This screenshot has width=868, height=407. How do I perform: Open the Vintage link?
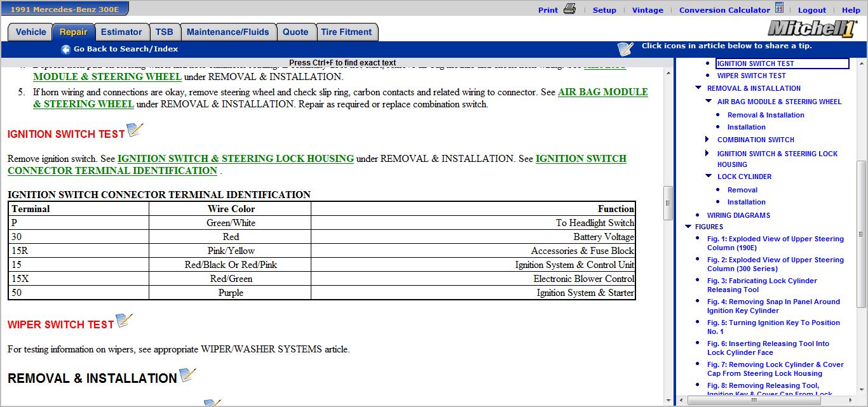648,10
